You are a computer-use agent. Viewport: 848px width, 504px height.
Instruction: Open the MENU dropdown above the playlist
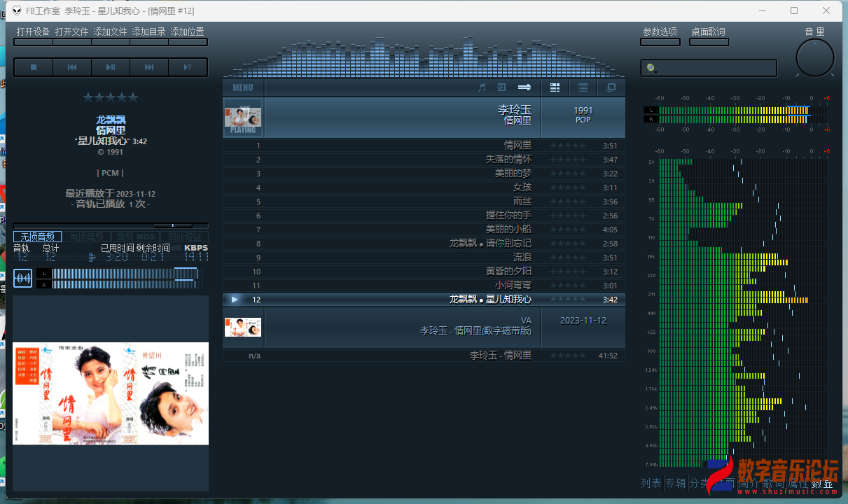coord(243,87)
